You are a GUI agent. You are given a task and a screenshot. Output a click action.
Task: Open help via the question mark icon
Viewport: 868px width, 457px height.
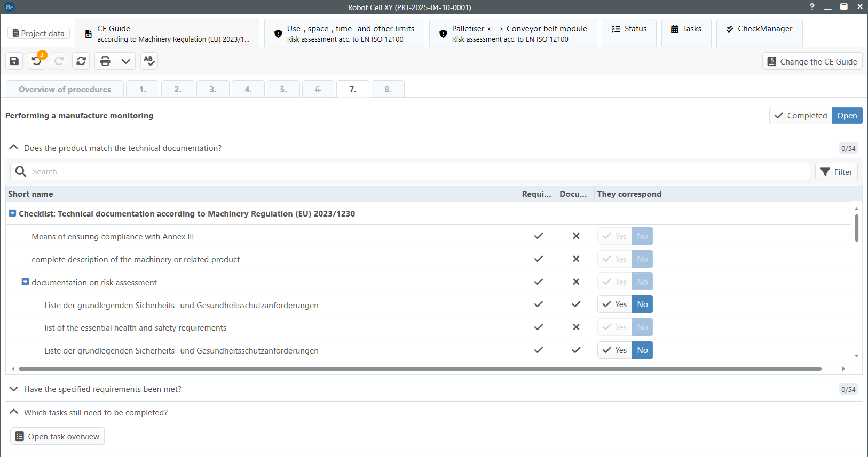tap(812, 7)
